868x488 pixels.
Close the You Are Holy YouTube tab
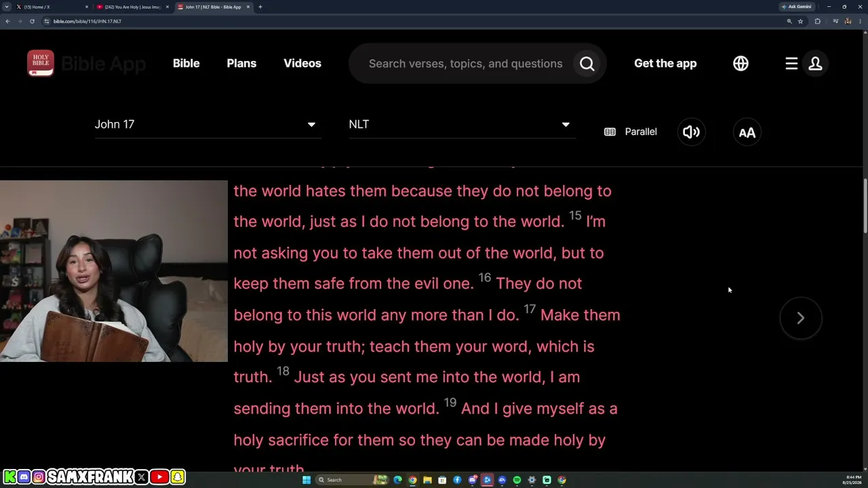[167, 7]
